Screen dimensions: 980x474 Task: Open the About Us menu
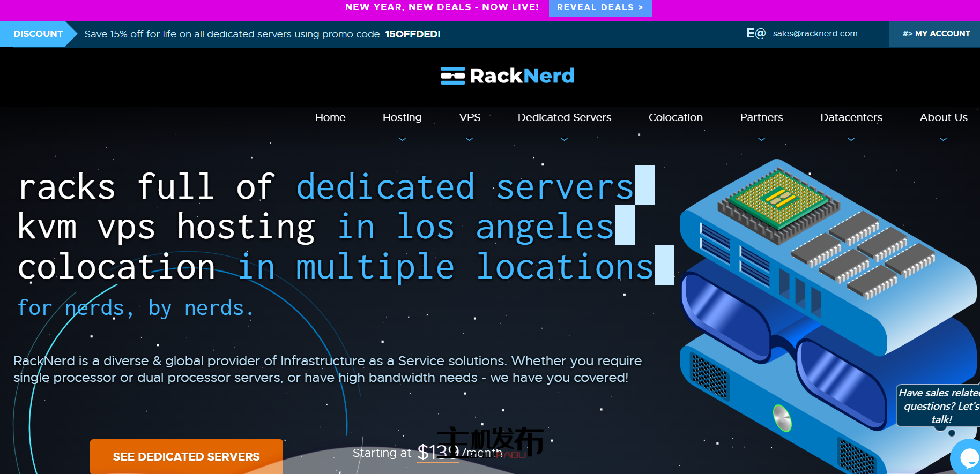pos(944,117)
